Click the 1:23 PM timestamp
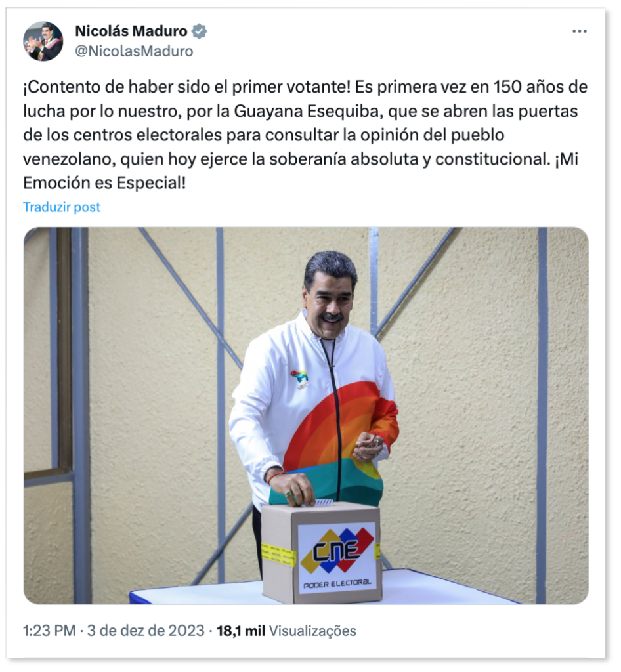621x672 pixels. click(x=49, y=631)
